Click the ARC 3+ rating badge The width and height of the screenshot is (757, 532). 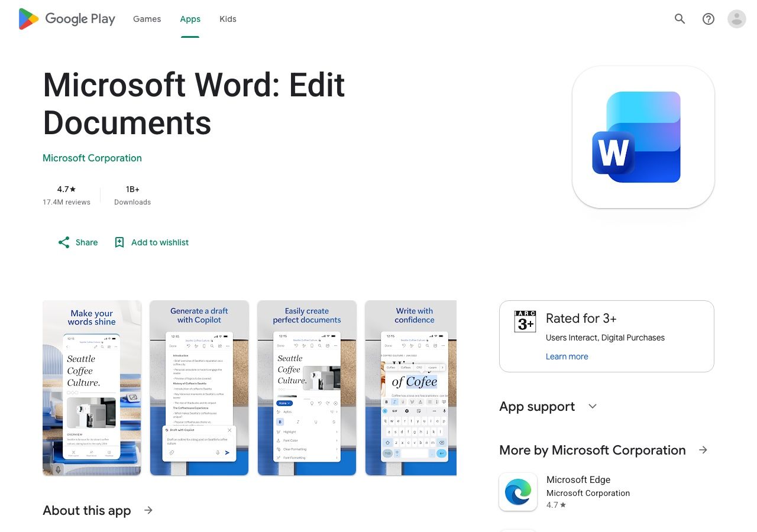point(525,321)
